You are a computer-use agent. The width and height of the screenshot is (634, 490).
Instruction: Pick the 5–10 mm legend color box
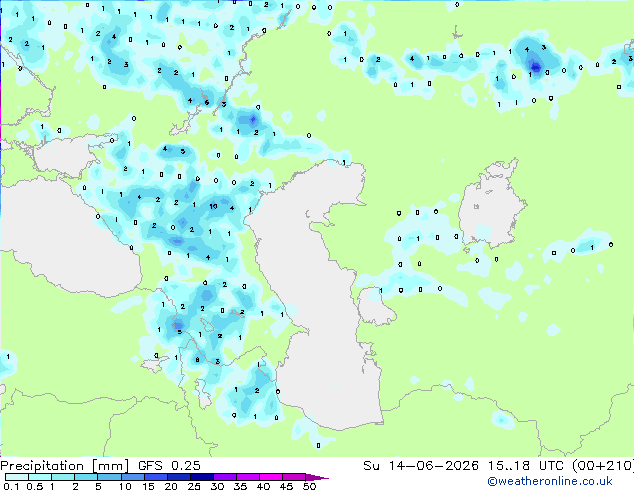click(110, 477)
